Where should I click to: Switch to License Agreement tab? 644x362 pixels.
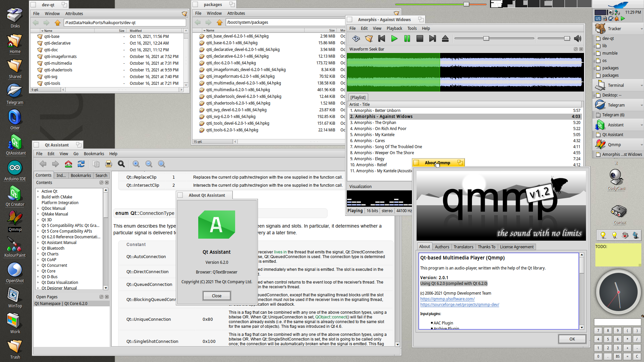point(517,247)
